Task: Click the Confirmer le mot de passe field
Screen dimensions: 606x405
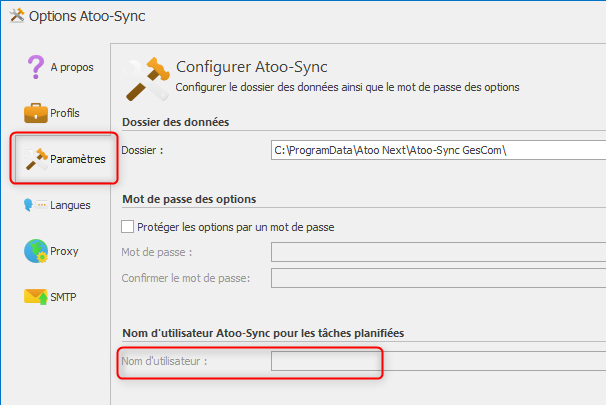Action: click(x=438, y=278)
